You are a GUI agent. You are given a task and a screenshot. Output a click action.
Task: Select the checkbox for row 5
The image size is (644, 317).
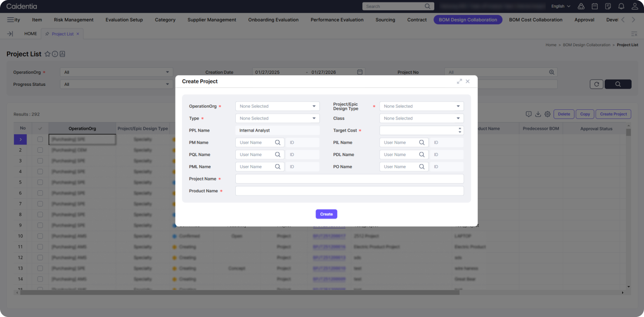40,182
